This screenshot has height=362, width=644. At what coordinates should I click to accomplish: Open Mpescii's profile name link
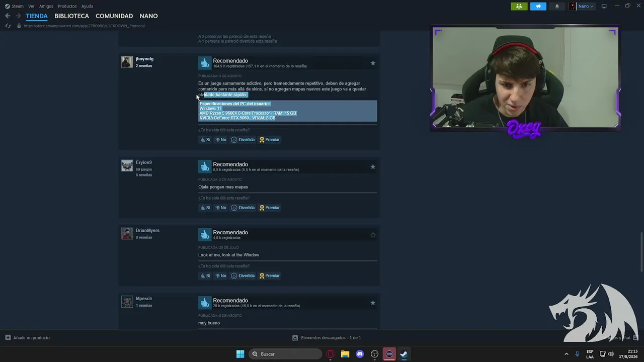(x=143, y=299)
